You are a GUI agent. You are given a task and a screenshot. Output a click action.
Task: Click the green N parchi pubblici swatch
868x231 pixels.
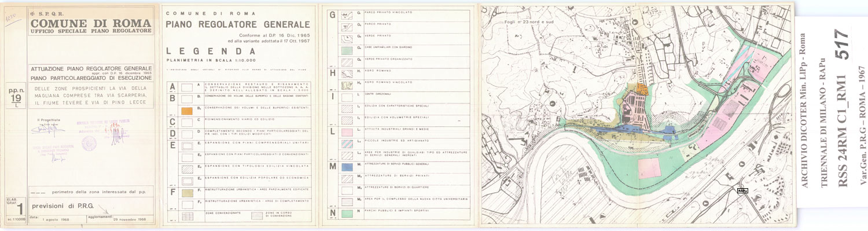click(347, 213)
